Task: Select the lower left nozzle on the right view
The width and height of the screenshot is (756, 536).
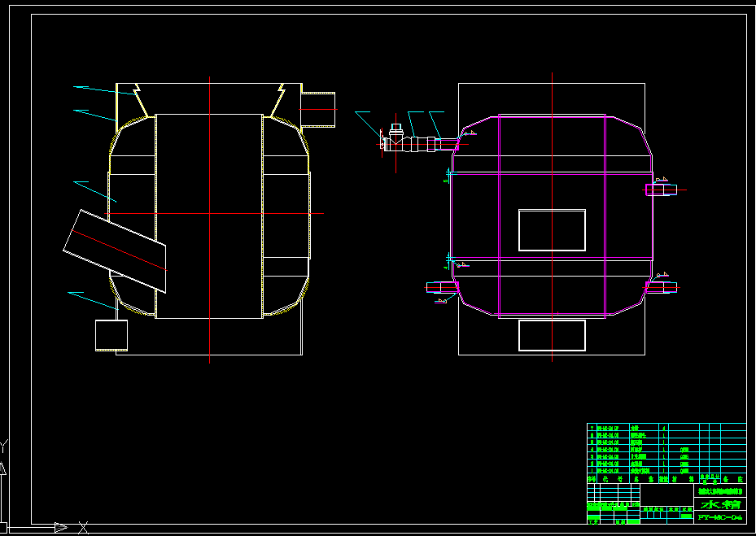Action: point(442,288)
